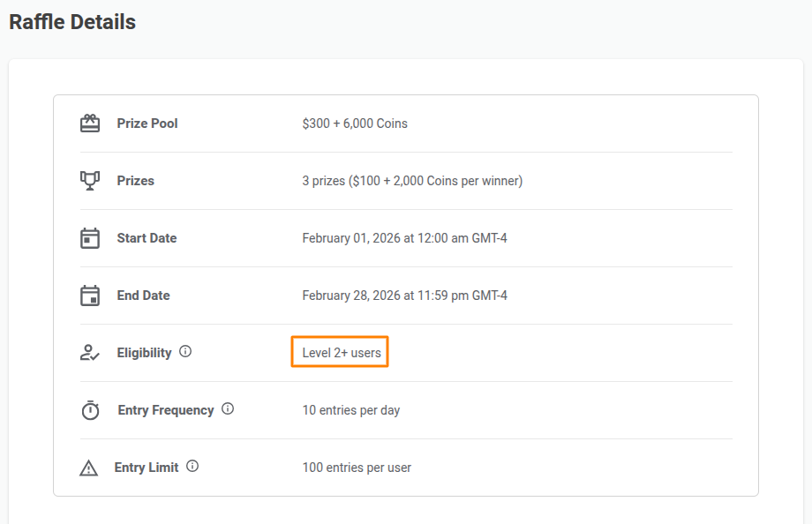This screenshot has height=524, width=812.
Task: Click the Entry Limit warning triangle icon
Action: tap(88, 468)
